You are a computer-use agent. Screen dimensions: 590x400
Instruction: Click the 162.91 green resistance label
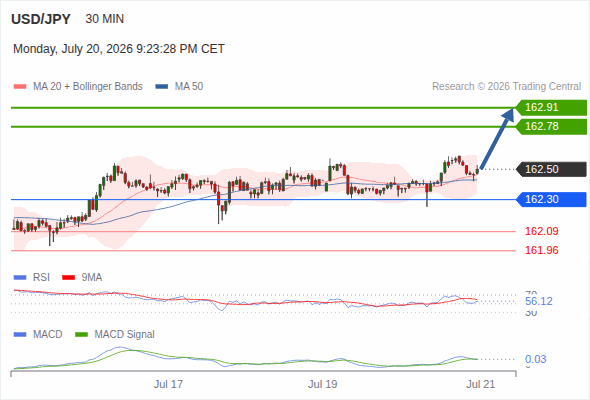551,108
